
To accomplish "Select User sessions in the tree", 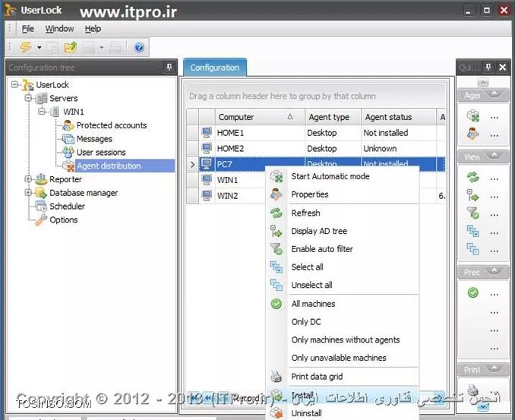I will pyautogui.click(x=101, y=153).
